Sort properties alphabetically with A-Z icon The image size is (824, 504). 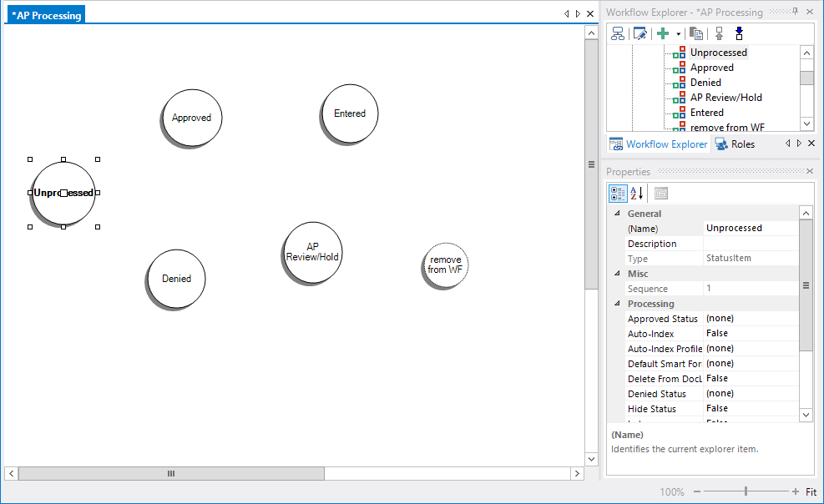coord(636,194)
